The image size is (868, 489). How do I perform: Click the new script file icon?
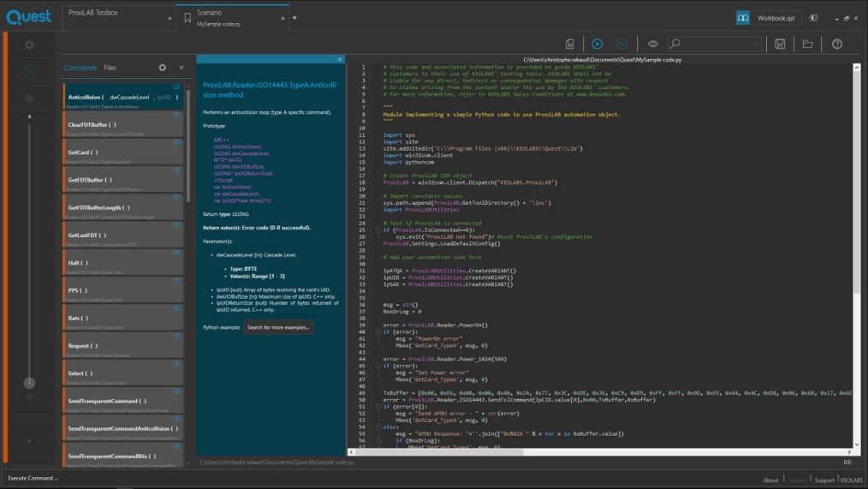(570, 44)
